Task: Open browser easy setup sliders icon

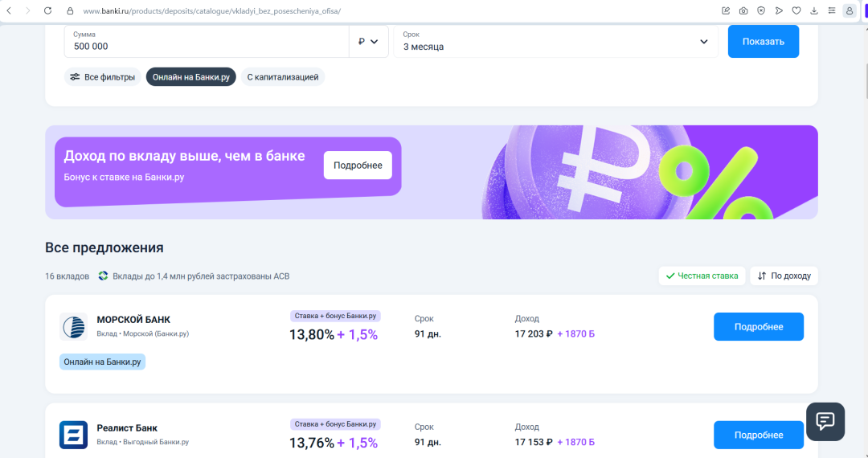Action: pyautogui.click(x=831, y=10)
